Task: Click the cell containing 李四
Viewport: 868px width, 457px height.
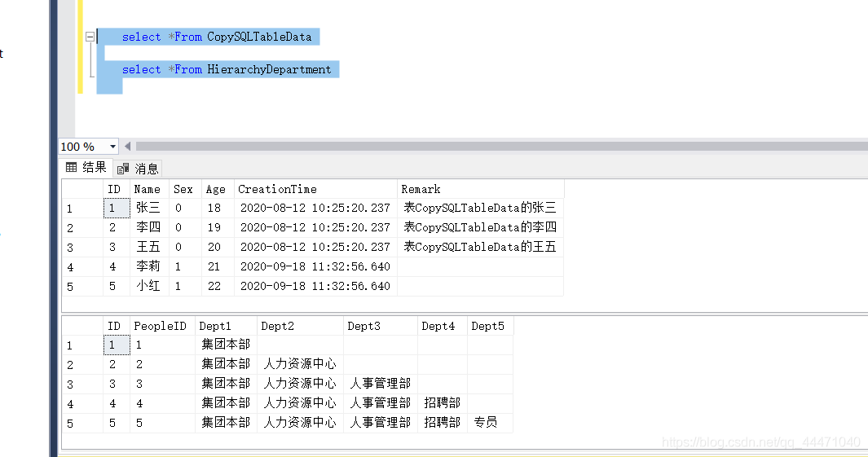Action: (149, 227)
